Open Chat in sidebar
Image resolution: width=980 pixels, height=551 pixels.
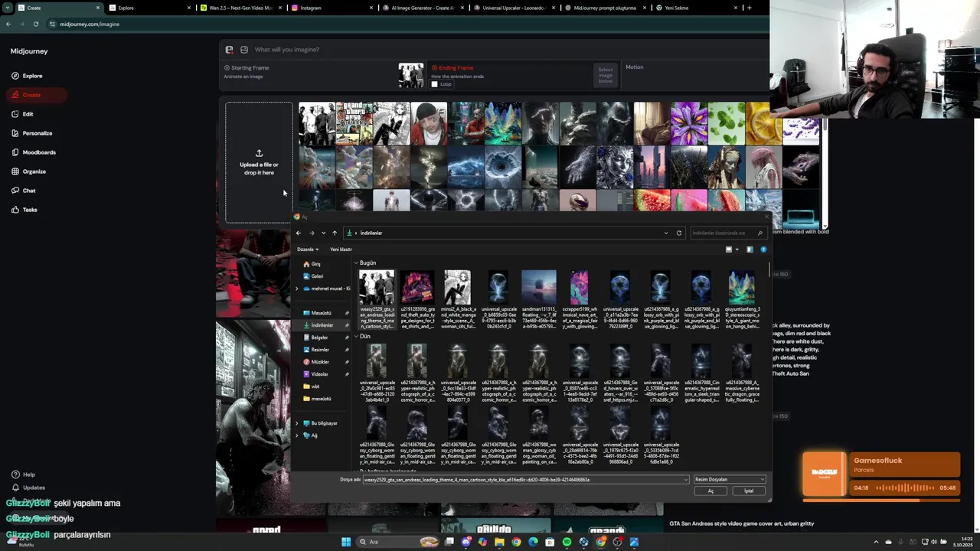(24, 191)
